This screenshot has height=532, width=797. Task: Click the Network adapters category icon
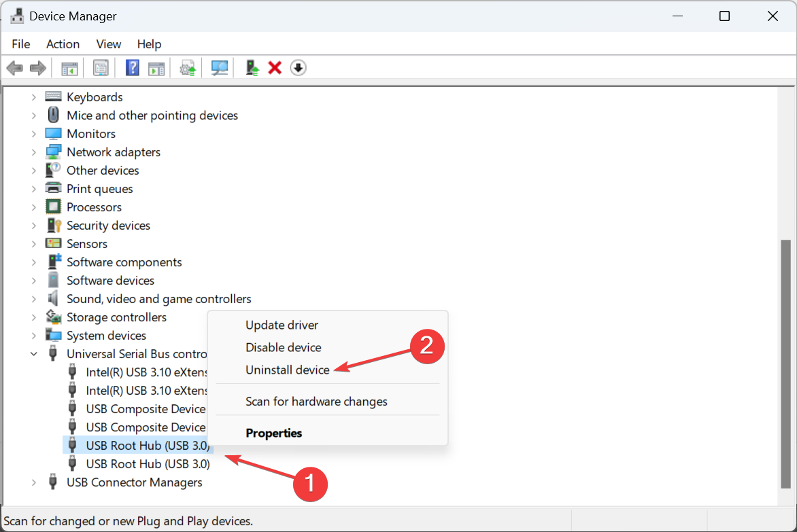point(53,152)
